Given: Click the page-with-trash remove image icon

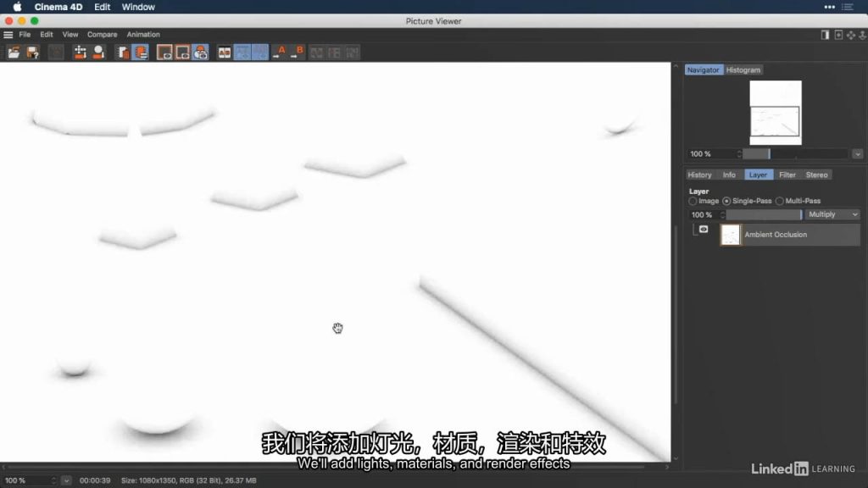Looking at the screenshot, I should [x=123, y=53].
